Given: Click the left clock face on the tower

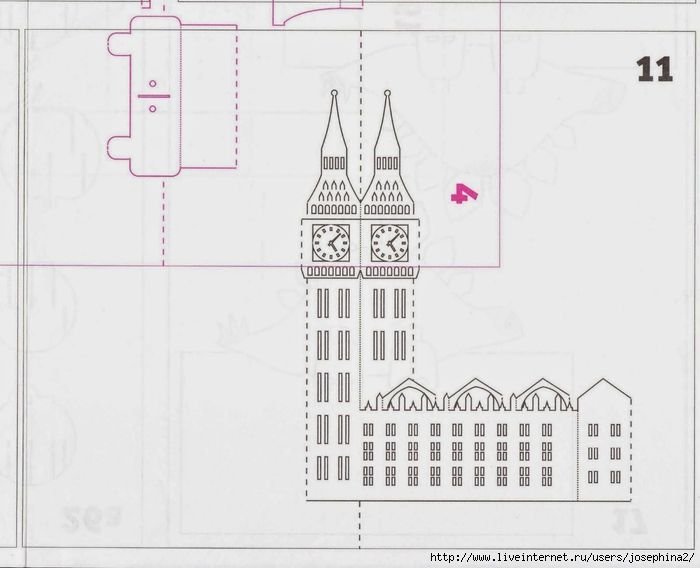Looking at the screenshot, I should tap(330, 242).
